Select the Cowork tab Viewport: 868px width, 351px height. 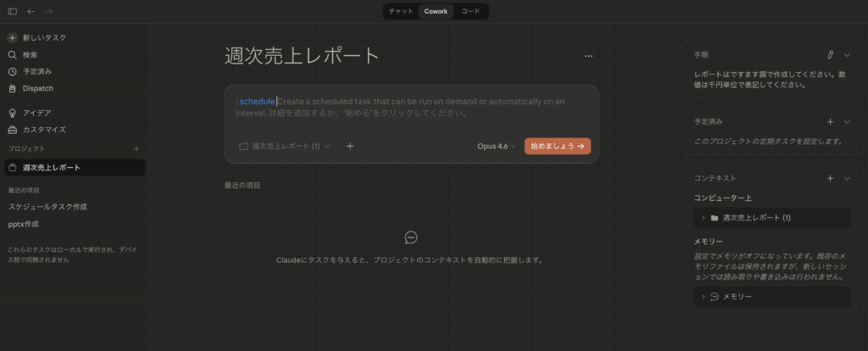(x=436, y=11)
